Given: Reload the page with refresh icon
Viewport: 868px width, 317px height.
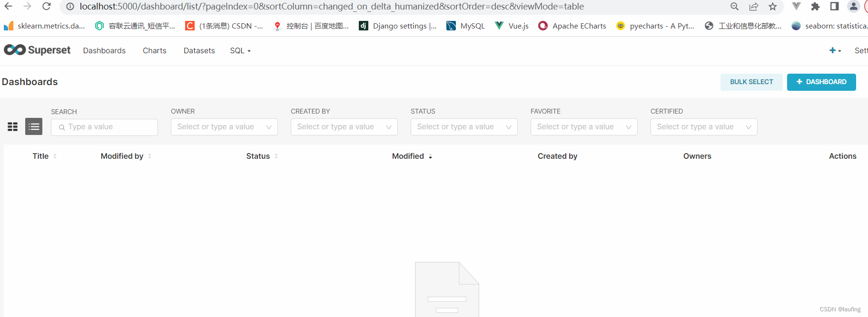Looking at the screenshot, I should (46, 6).
